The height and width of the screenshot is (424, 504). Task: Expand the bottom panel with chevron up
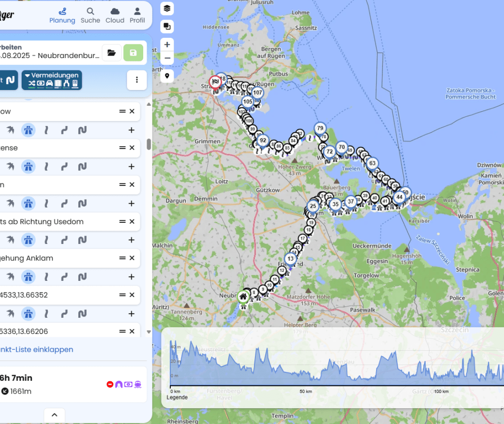coord(54,415)
